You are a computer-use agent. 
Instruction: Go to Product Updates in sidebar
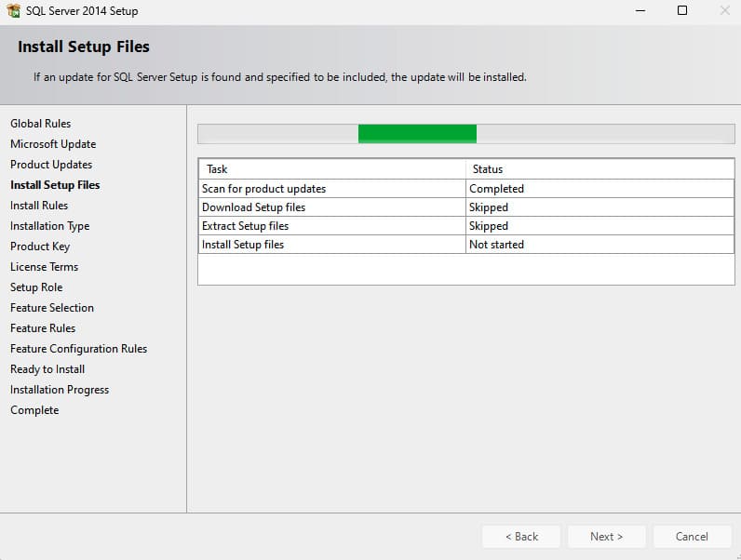[x=51, y=165]
